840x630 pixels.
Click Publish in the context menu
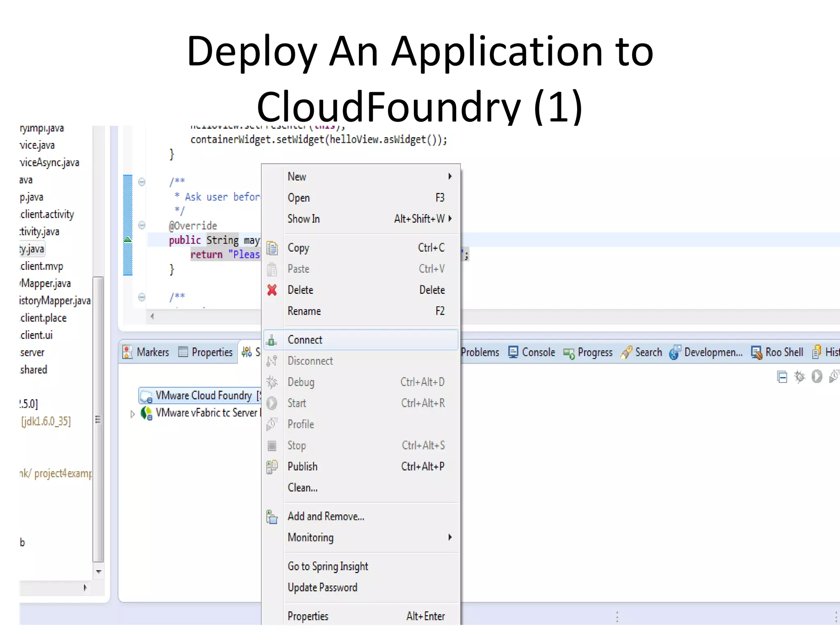click(x=361, y=466)
